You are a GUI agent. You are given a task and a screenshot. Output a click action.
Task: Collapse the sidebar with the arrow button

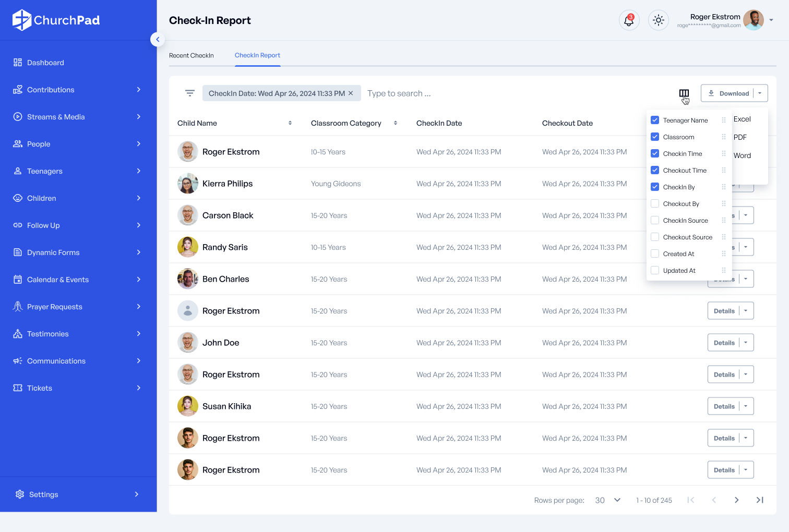pos(158,39)
